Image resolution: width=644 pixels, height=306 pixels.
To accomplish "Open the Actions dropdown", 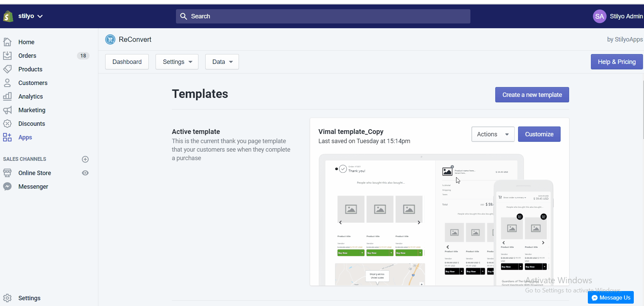I will [x=493, y=134].
